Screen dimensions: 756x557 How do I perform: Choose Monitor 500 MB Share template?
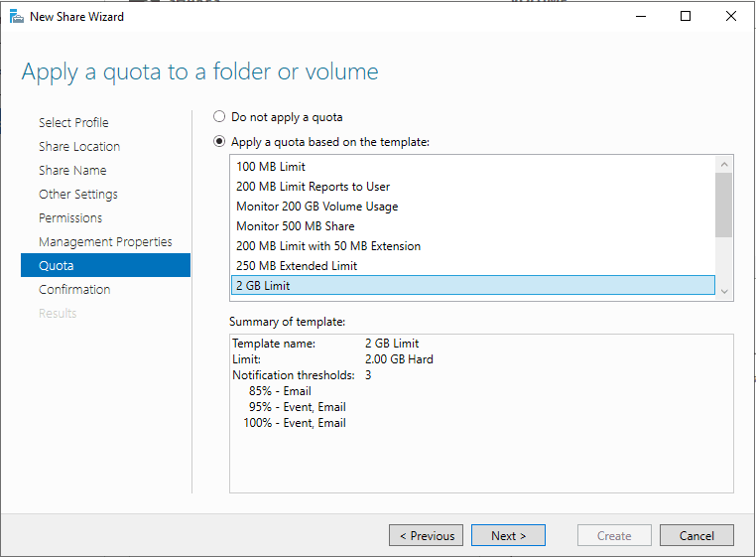[295, 226]
